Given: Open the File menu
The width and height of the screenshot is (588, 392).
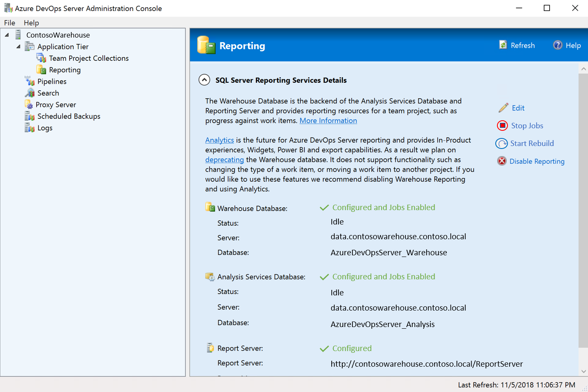Looking at the screenshot, I should click(10, 23).
